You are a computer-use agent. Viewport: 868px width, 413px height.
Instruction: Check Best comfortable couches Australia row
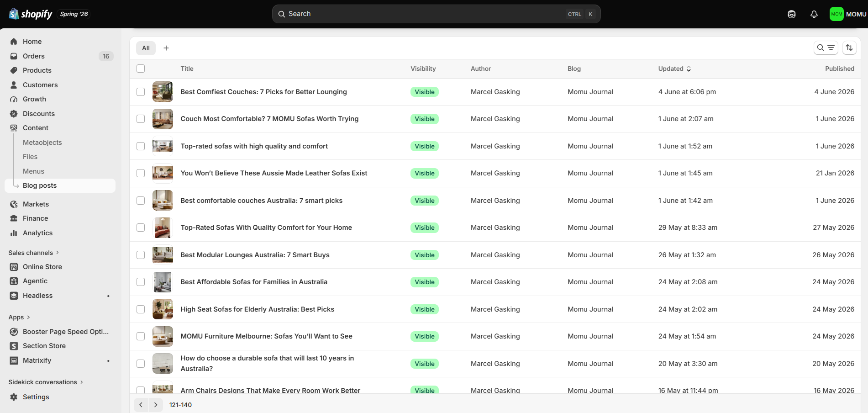point(141,201)
